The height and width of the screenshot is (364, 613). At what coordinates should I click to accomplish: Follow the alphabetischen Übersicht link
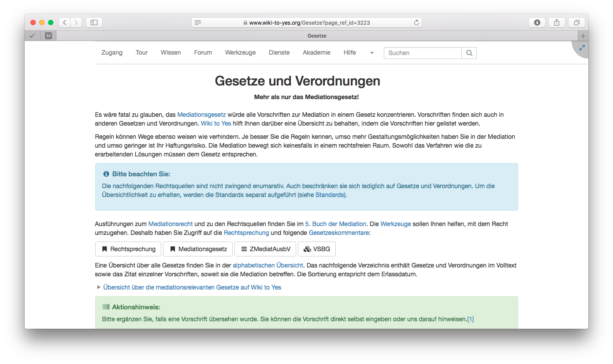(267, 265)
